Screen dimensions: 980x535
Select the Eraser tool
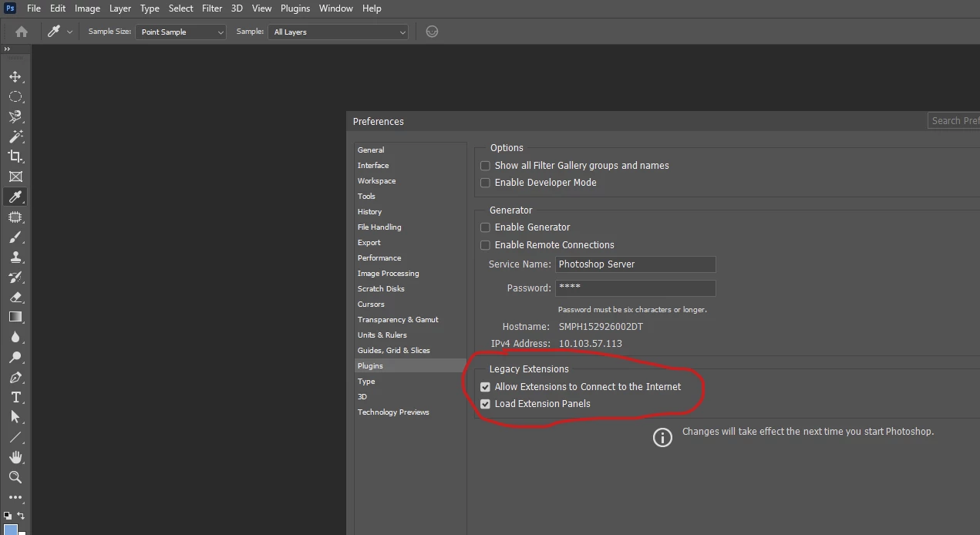coord(15,298)
